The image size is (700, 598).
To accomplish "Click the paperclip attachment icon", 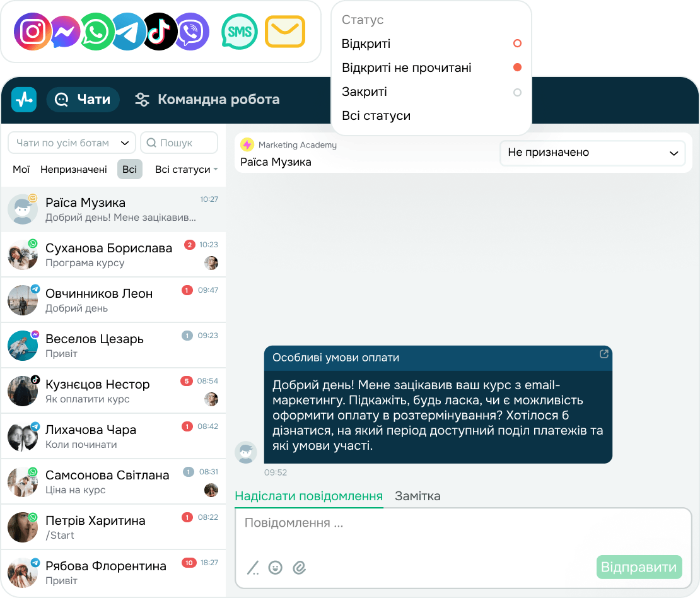I will click(299, 567).
